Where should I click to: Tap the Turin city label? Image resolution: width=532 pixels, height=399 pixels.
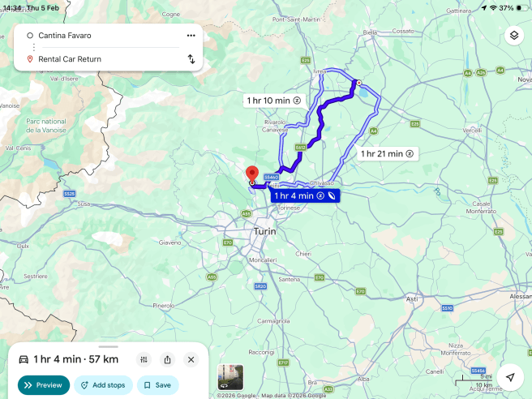[264, 231]
